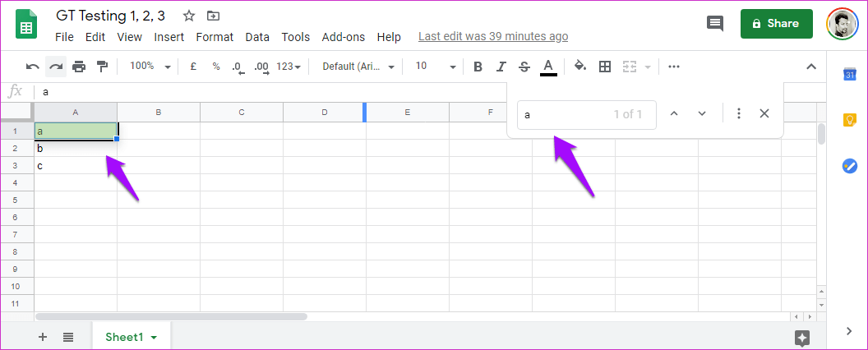Open Google Keep side panel icon
This screenshot has width=868, height=350.
pyautogui.click(x=850, y=120)
